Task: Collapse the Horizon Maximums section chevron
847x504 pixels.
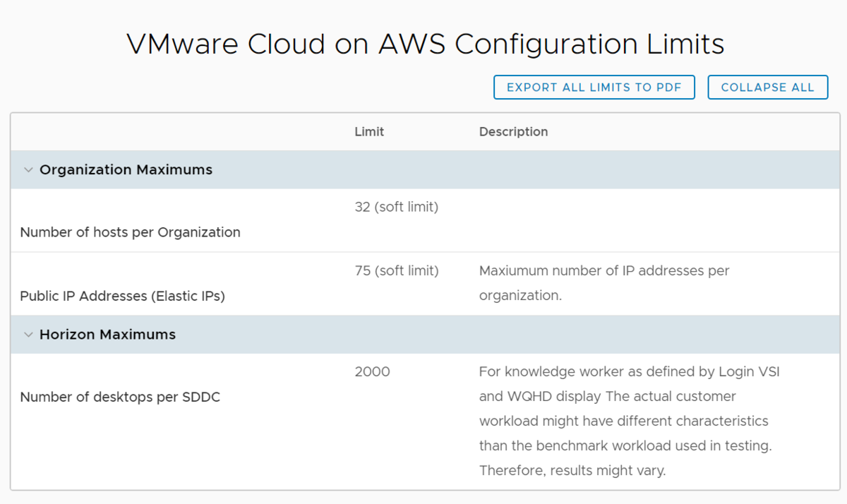Action: tap(28, 335)
